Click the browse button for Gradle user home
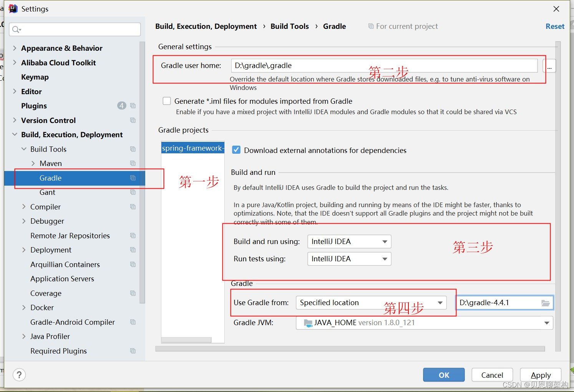 point(549,66)
